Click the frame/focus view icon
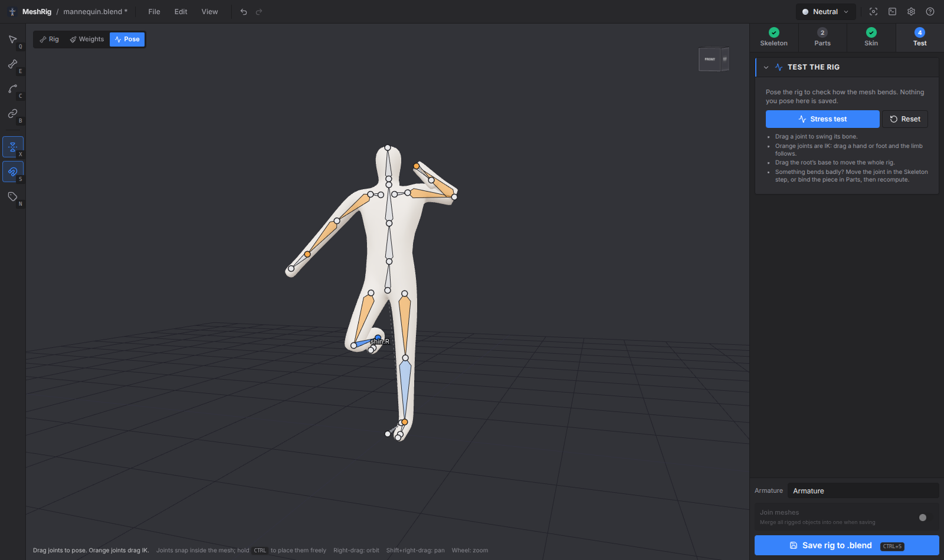Screen dimensions: 944x560 (874, 12)
